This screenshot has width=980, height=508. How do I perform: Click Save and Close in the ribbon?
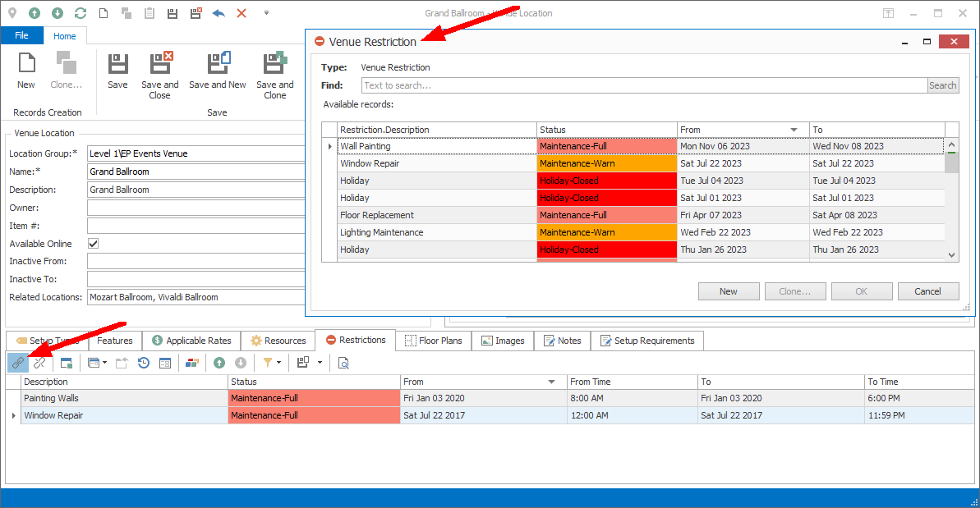[x=159, y=76]
